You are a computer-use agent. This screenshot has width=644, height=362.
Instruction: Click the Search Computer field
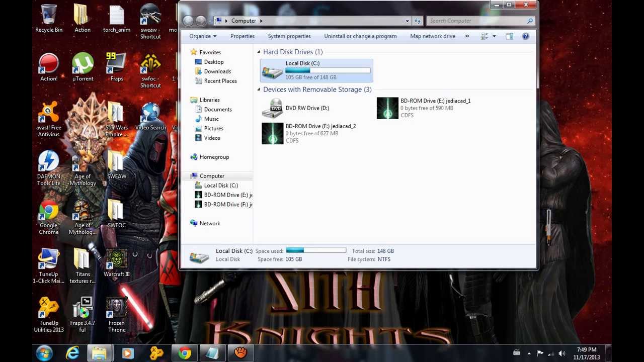pos(480,21)
